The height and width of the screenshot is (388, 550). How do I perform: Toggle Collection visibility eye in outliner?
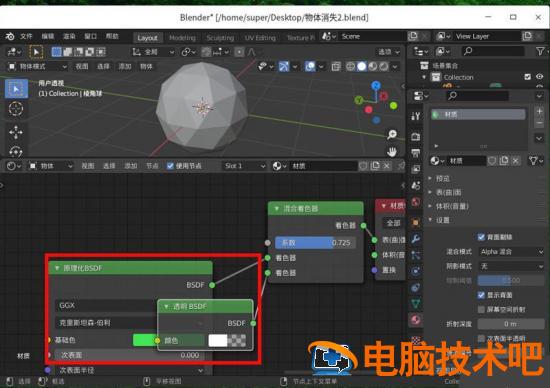point(539,76)
